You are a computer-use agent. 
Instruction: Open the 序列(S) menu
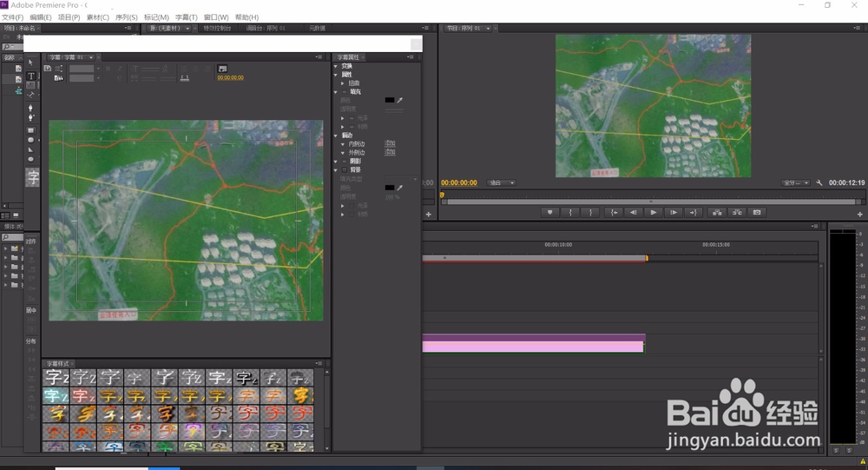click(x=126, y=17)
